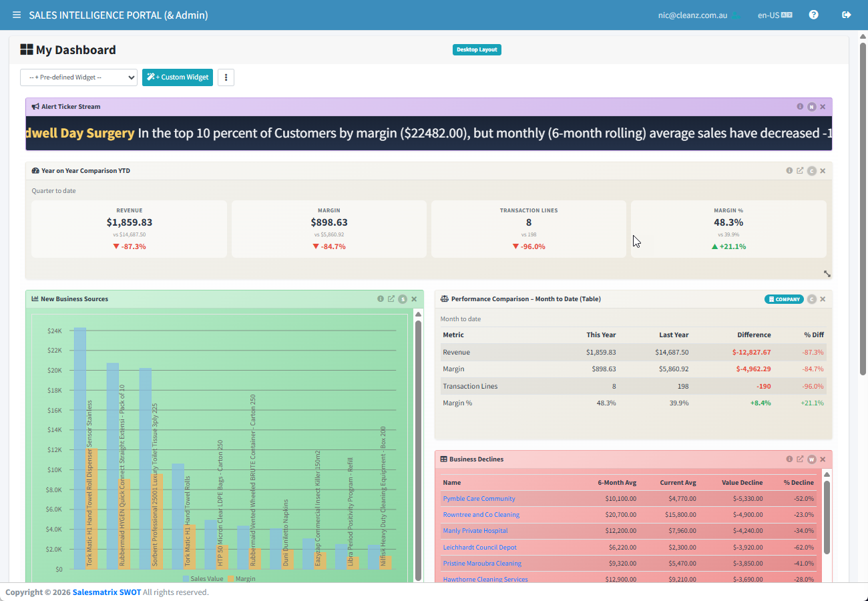Close the Alert Ticker Stream widget
The width and height of the screenshot is (868, 601).
[x=823, y=107]
